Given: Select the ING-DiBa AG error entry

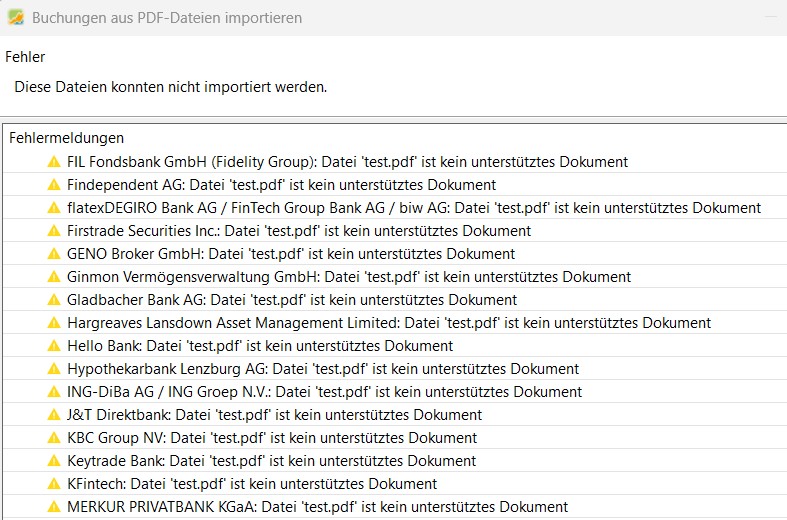Looking at the screenshot, I should [324, 392].
